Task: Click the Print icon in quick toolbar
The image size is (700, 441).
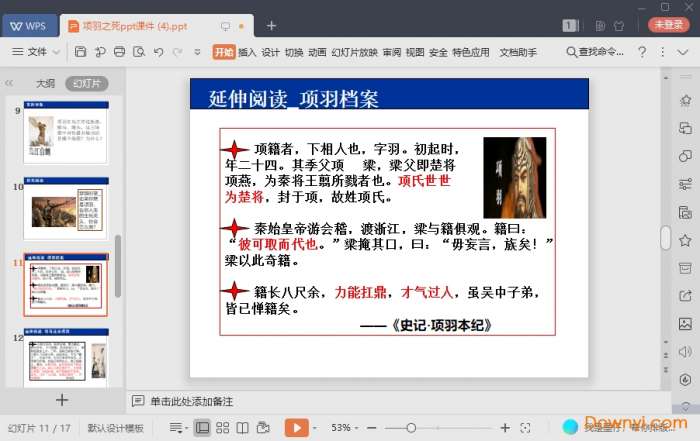Action: point(119,52)
